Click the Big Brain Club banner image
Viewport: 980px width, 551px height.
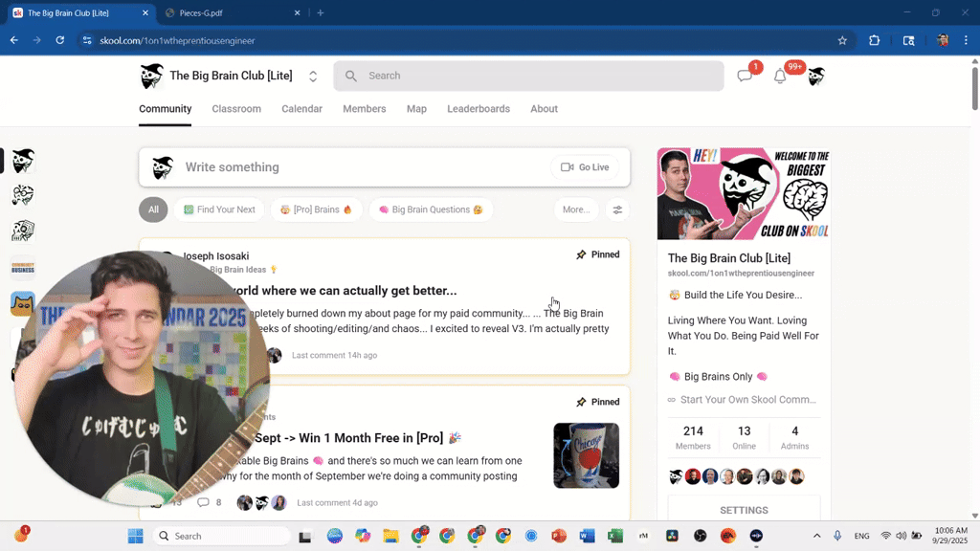(x=744, y=193)
